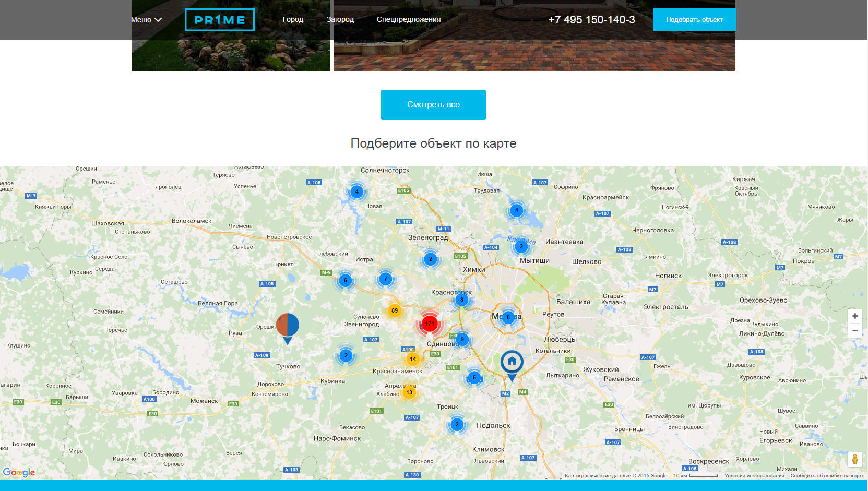Open the Город menu item

(x=293, y=19)
